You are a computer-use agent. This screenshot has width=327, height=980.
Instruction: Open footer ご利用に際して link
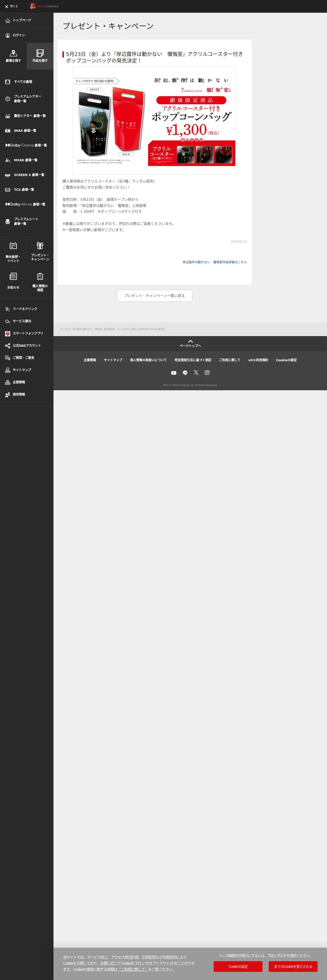230,360
